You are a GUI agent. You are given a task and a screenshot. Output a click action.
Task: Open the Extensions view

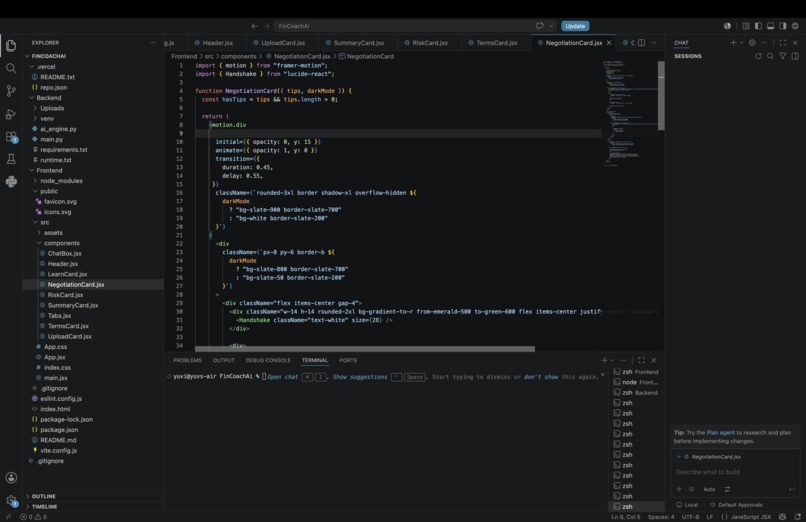pyautogui.click(x=11, y=137)
